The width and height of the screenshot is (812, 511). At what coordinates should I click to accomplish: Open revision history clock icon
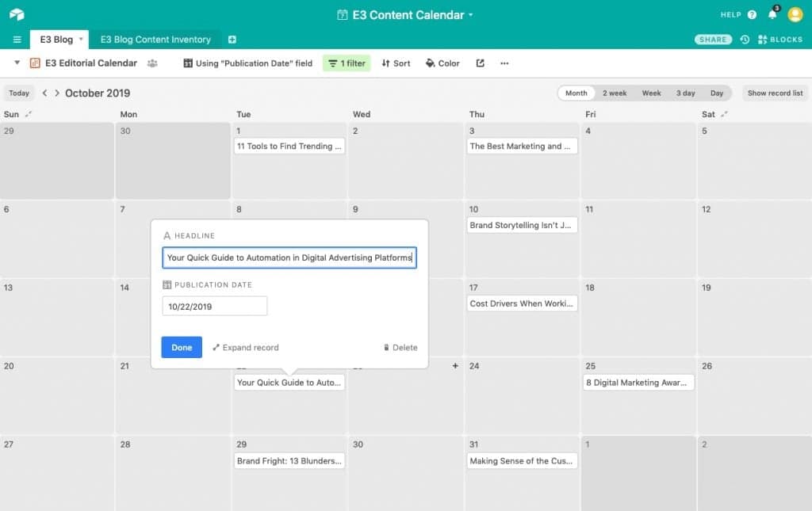click(x=745, y=40)
